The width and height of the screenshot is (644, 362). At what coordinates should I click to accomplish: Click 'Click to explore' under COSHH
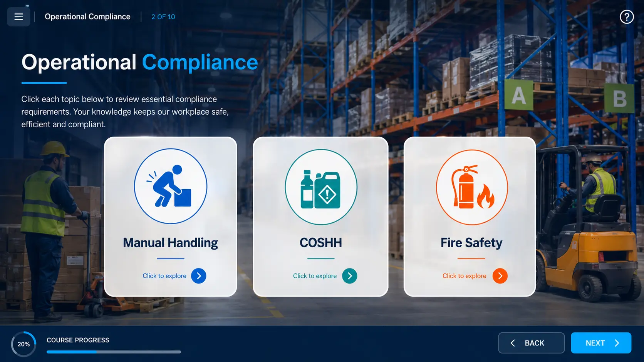click(x=315, y=276)
